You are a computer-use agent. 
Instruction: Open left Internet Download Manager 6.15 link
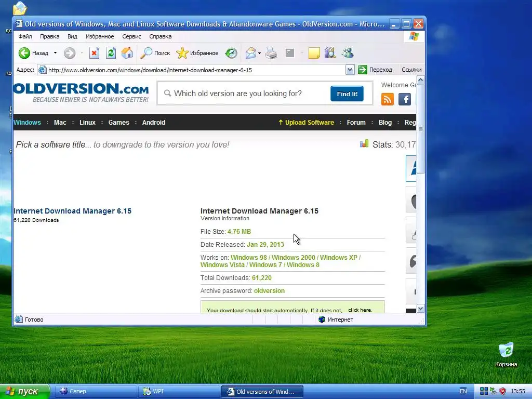click(x=72, y=211)
